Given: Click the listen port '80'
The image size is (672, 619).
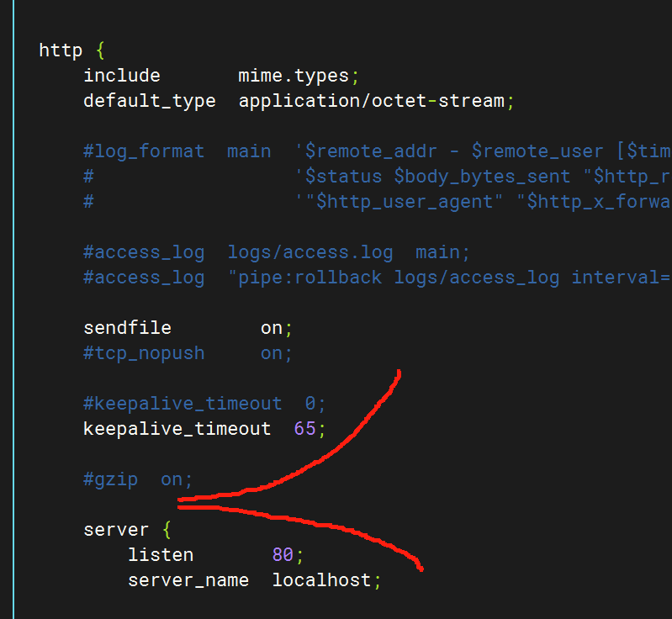Looking at the screenshot, I should click(283, 555).
